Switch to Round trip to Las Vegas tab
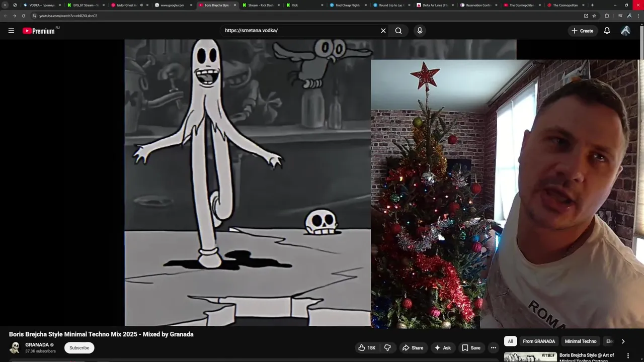The height and width of the screenshot is (362, 644). click(x=392, y=5)
